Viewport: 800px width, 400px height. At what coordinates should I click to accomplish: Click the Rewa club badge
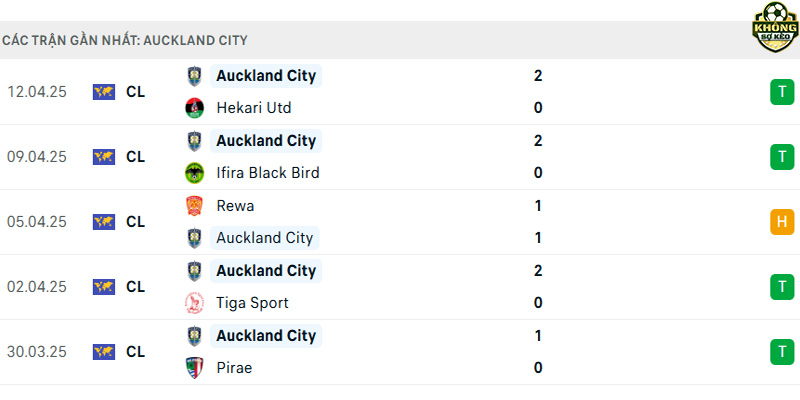click(x=194, y=206)
